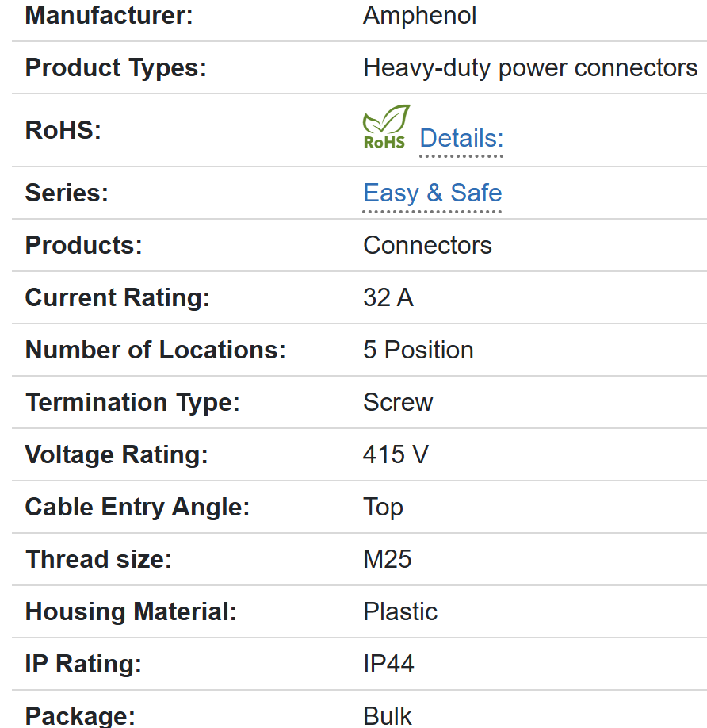
Task: Open the RoHS Details link
Action: 461,138
